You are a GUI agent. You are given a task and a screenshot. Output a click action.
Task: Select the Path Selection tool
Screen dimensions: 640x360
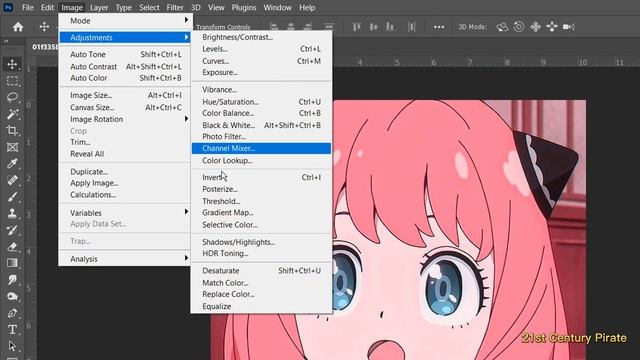point(12,346)
